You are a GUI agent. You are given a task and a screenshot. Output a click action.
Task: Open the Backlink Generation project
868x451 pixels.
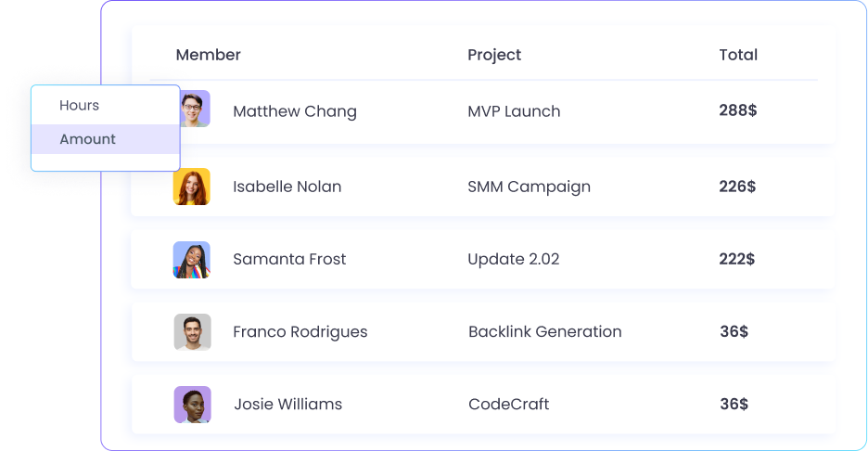click(x=544, y=331)
